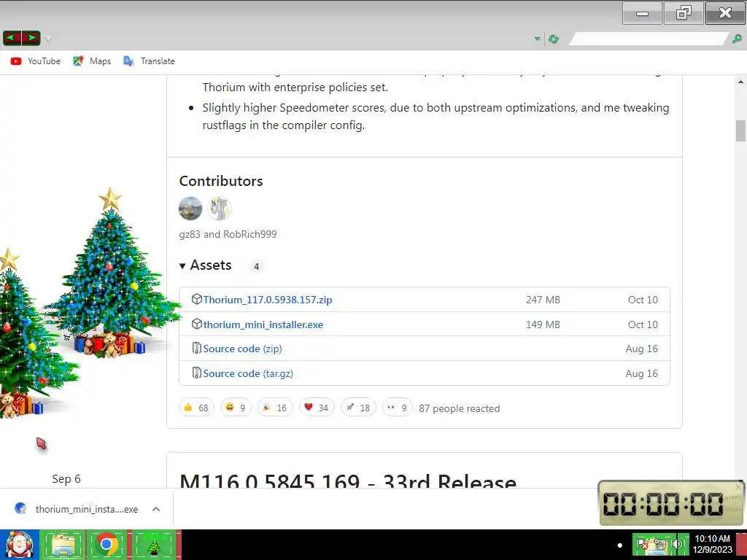Click the '247 MB' size text
Screen dimensions: 747x560
(x=543, y=300)
